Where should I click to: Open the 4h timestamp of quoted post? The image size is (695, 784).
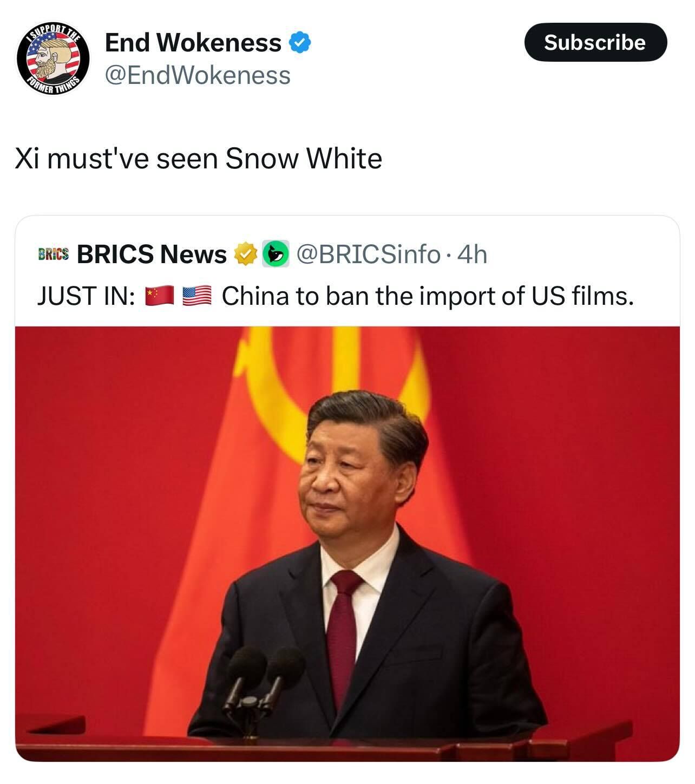tap(472, 254)
